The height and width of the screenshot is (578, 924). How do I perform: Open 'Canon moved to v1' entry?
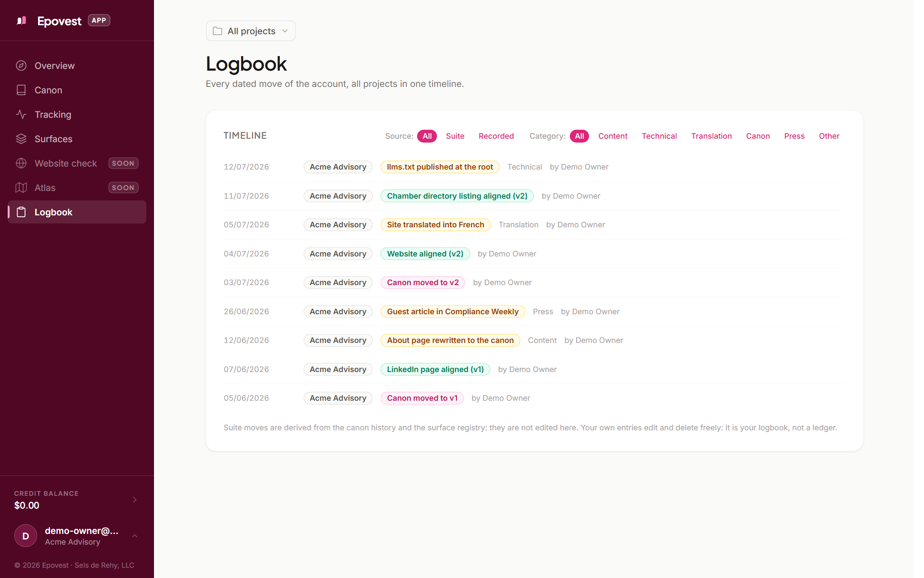click(422, 398)
